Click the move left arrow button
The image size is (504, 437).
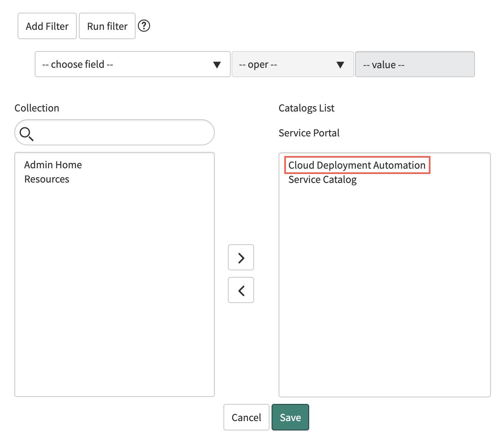241,290
